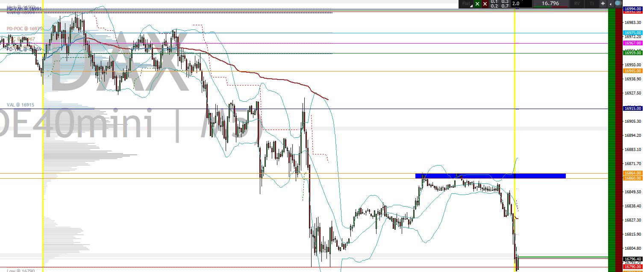Collapse the panel with the left chevron arrow
This screenshot has width=644, height=272.
coord(611,4)
